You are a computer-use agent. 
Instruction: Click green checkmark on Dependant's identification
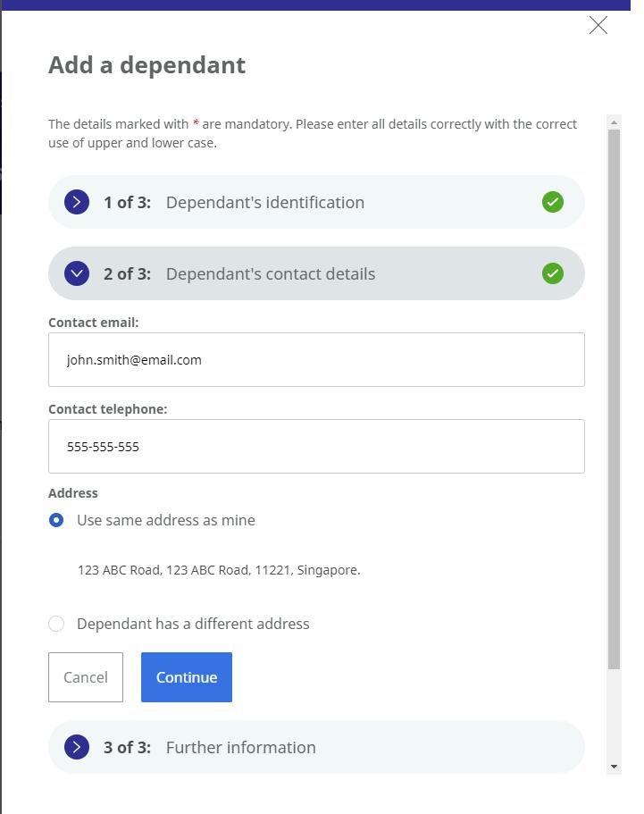[553, 202]
